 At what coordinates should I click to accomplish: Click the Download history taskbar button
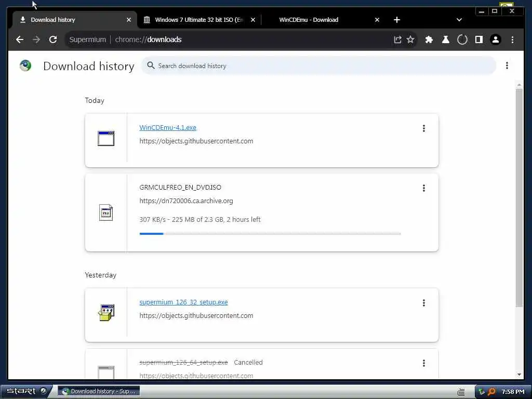pyautogui.click(x=99, y=391)
